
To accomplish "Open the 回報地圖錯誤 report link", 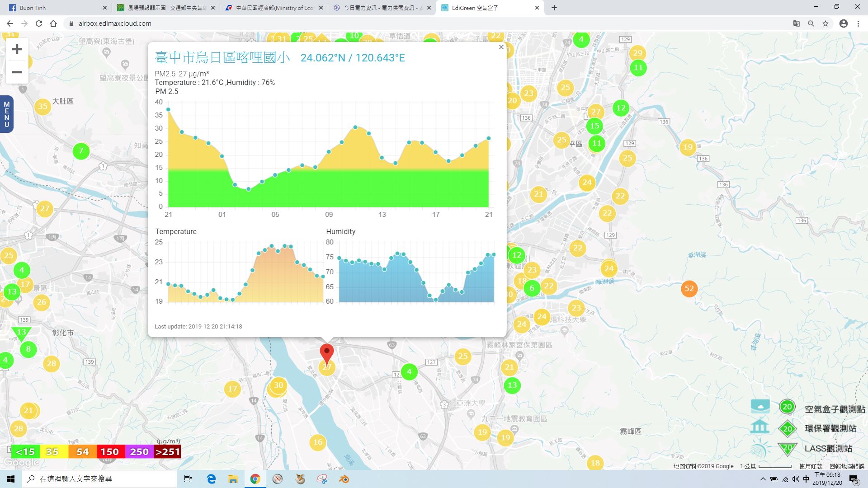I will point(846,466).
